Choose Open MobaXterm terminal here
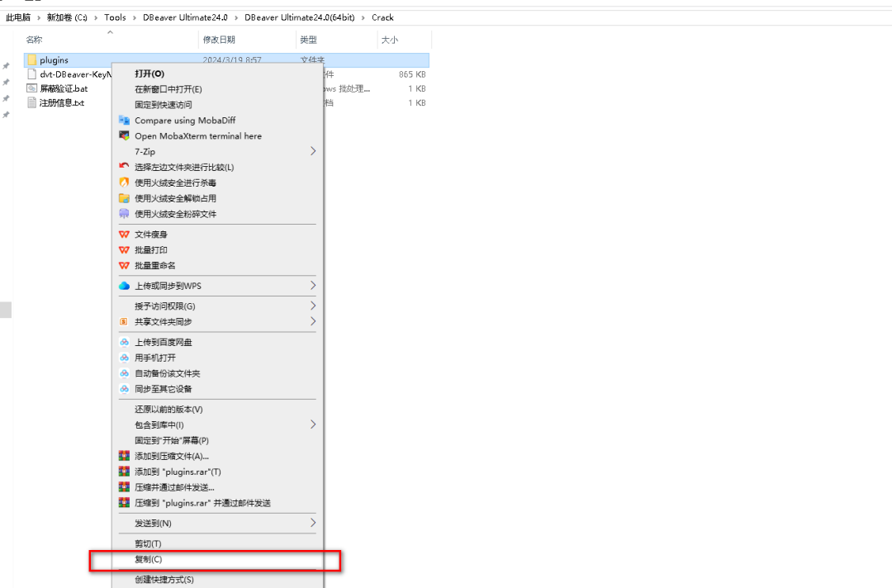This screenshot has height=588, width=892. coord(216,136)
